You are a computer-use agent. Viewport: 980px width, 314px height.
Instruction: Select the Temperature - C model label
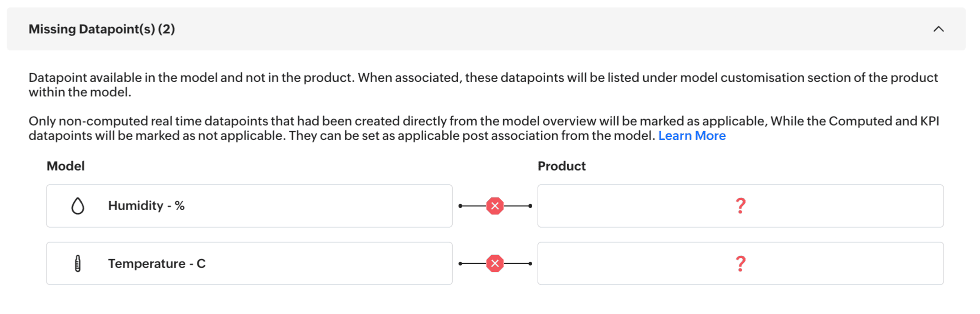click(156, 263)
